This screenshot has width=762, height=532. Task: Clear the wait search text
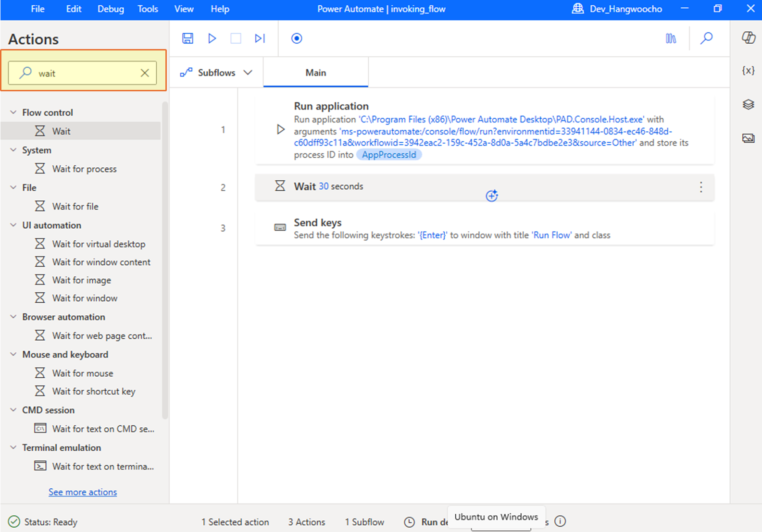click(x=145, y=73)
